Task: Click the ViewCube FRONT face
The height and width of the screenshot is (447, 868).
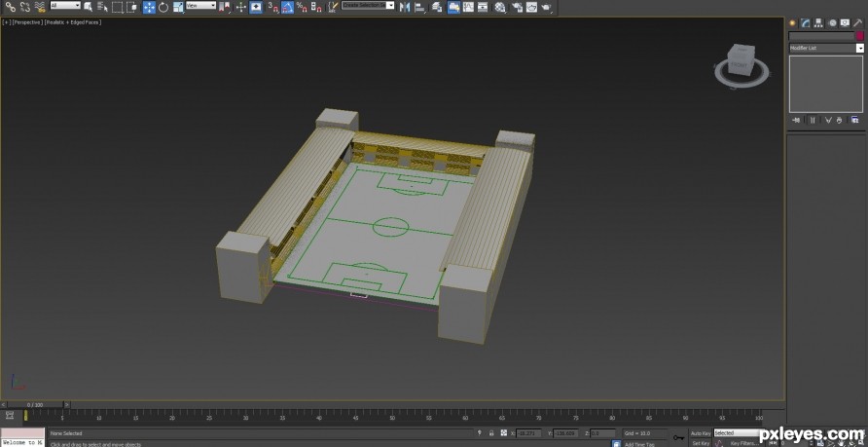Action: (x=739, y=65)
